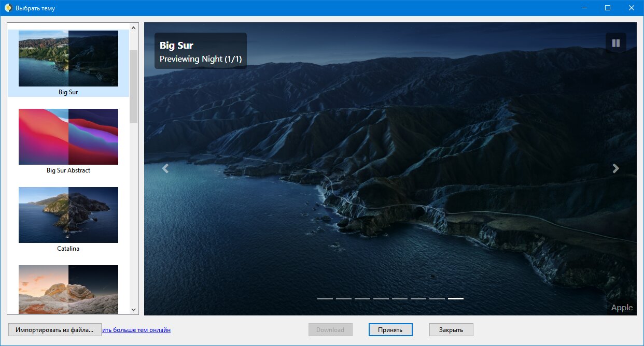Select the Big Sur theme thumbnail

point(68,59)
